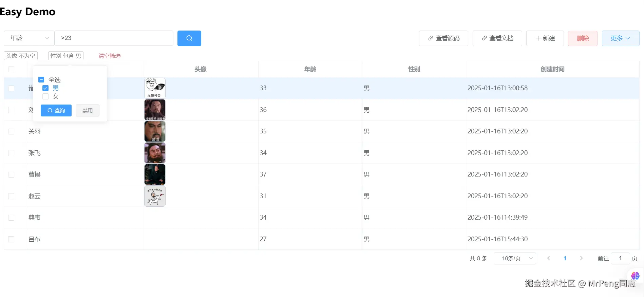The width and height of the screenshot is (644, 297).
Task: Click the assistant brain icon at the bottom right
Action: coord(635,276)
